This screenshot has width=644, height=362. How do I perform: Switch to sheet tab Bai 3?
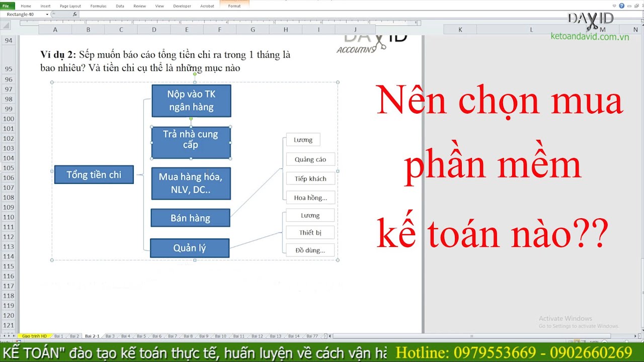pos(110,336)
